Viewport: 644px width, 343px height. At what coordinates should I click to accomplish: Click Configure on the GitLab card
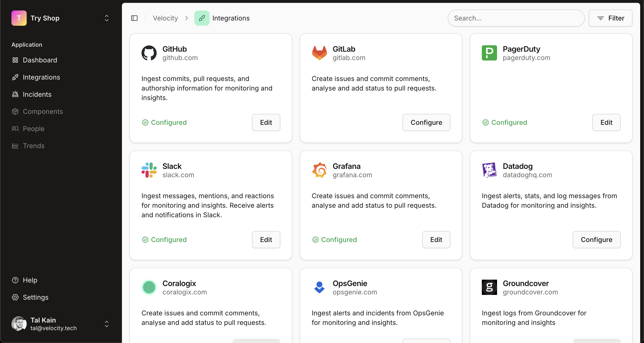coord(426,122)
